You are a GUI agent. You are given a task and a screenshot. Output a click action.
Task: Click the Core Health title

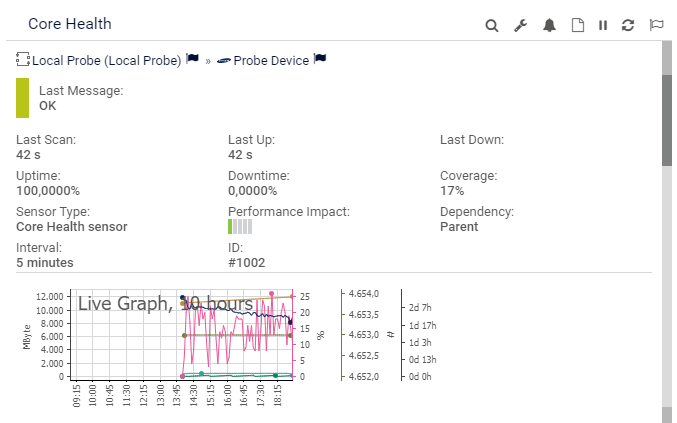click(x=70, y=23)
